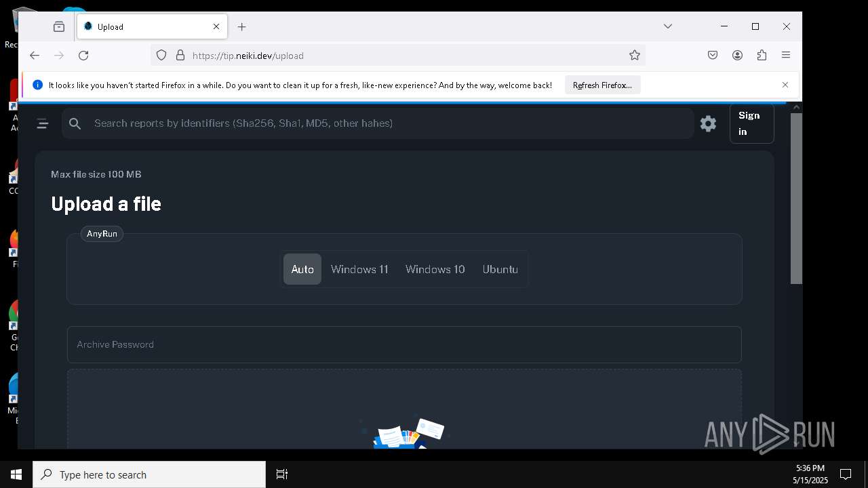
Task: Close the Upload tab
Action: pyautogui.click(x=216, y=26)
